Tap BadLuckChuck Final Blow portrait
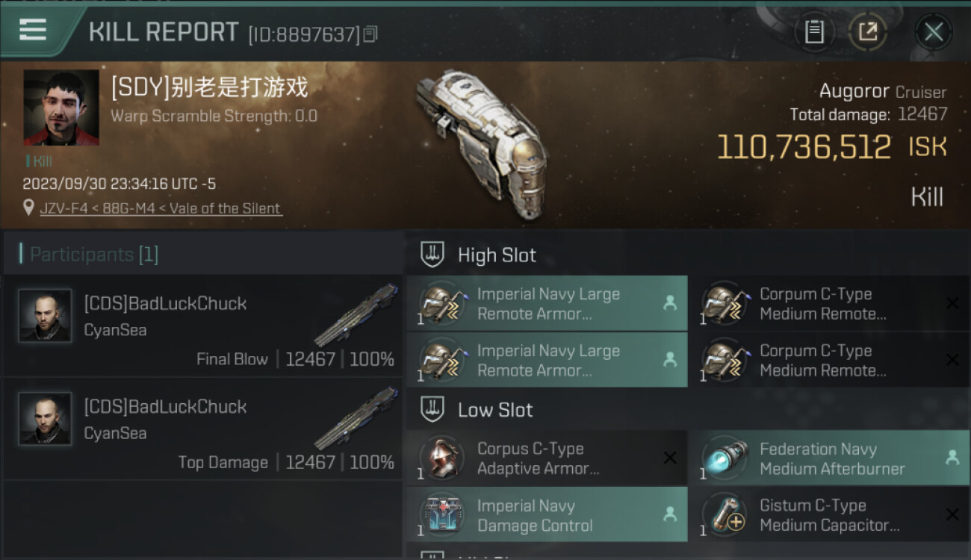971x560 pixels. coord(45,316)
